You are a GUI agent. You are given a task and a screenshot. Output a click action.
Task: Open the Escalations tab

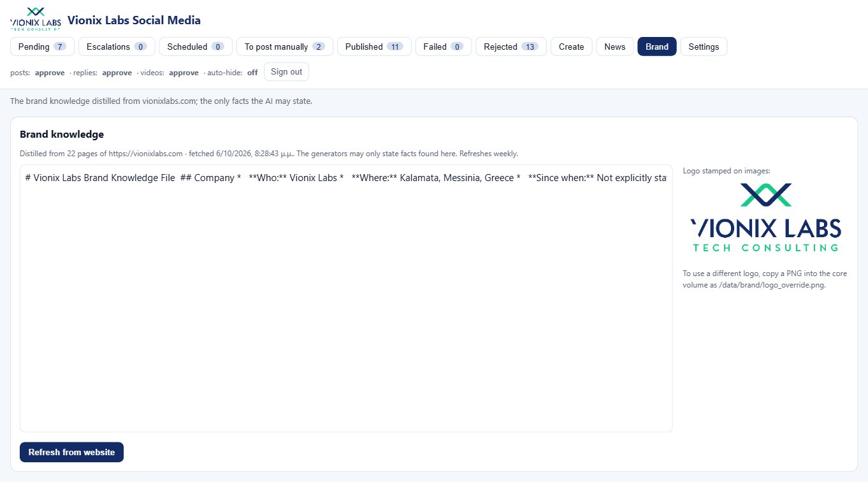(117, 47)
